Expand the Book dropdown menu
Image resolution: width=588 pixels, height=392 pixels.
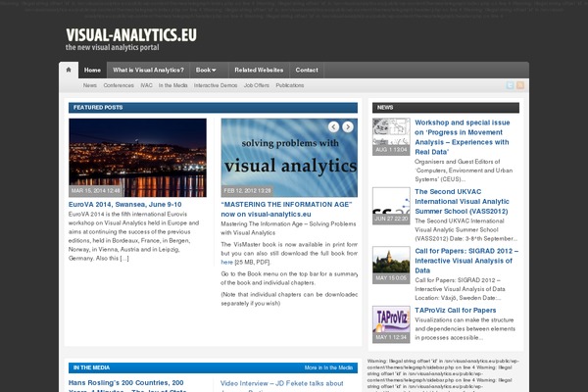tap(206, 71)
